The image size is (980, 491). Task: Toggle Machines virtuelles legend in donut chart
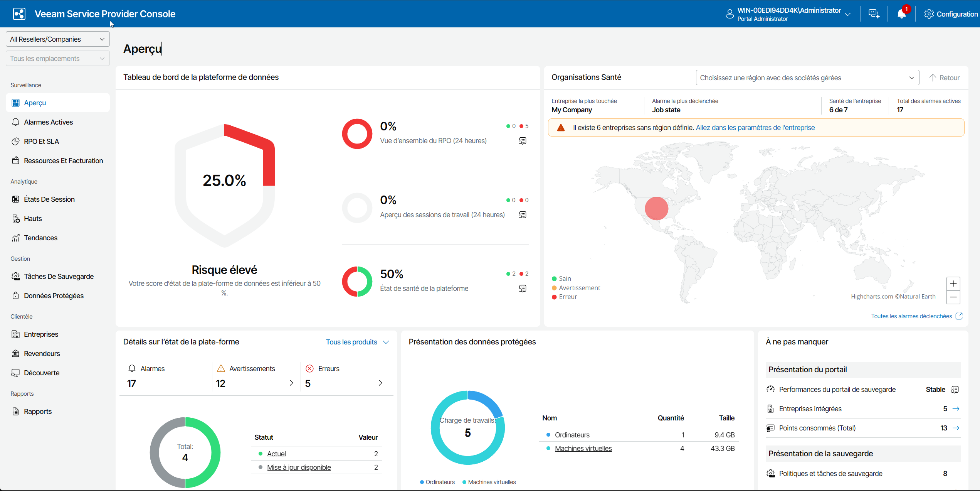coord(491,482)
